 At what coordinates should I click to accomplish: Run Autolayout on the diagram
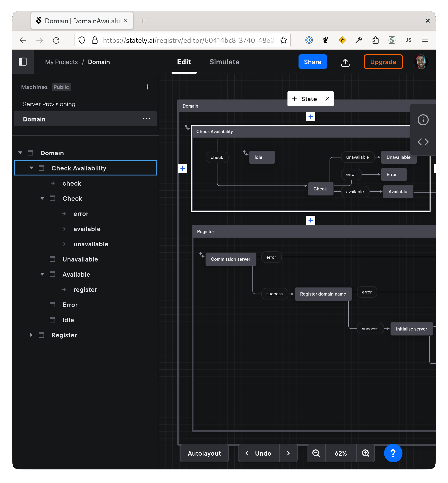tap(204, 453)
